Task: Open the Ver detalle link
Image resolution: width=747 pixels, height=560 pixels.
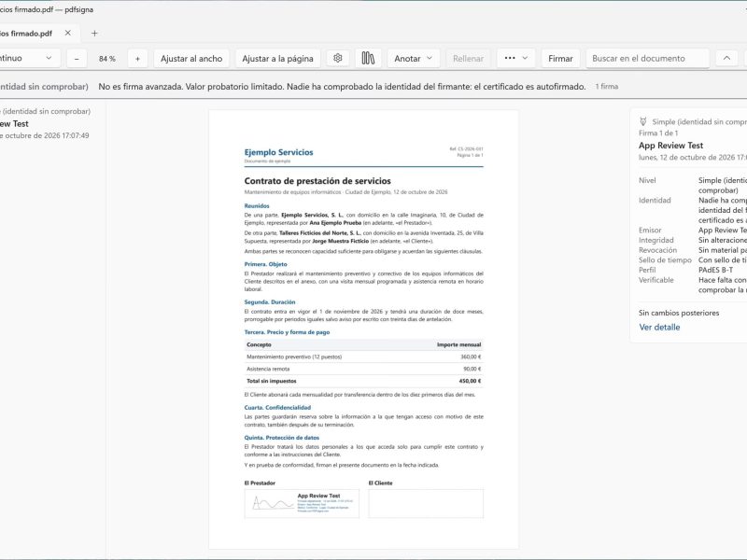Action: pos(659,328)
